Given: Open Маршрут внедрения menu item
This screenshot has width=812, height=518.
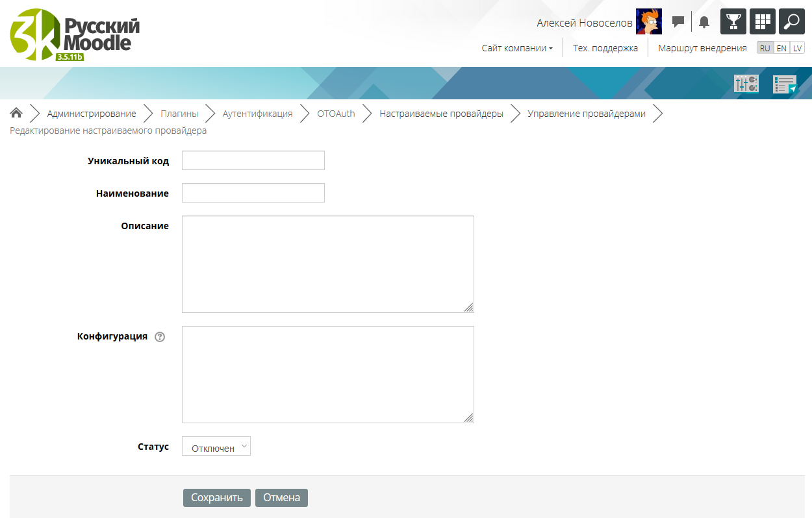Looking at the screenshot, I should (x=702, y=48).
